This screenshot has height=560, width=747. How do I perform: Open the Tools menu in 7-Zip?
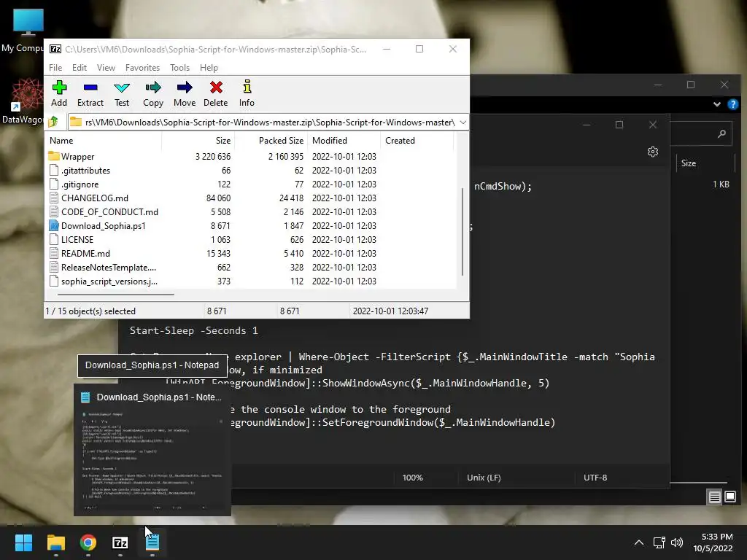click(179, 68)
